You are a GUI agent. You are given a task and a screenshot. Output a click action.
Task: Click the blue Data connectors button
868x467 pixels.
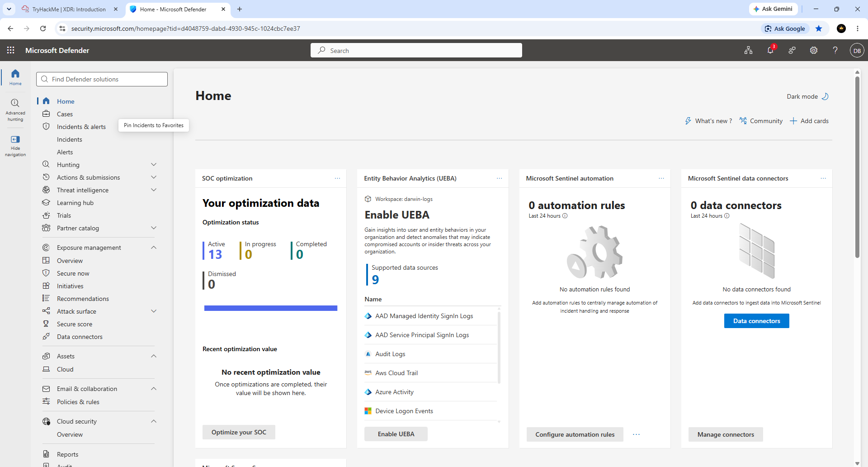(x=757, y=321)
